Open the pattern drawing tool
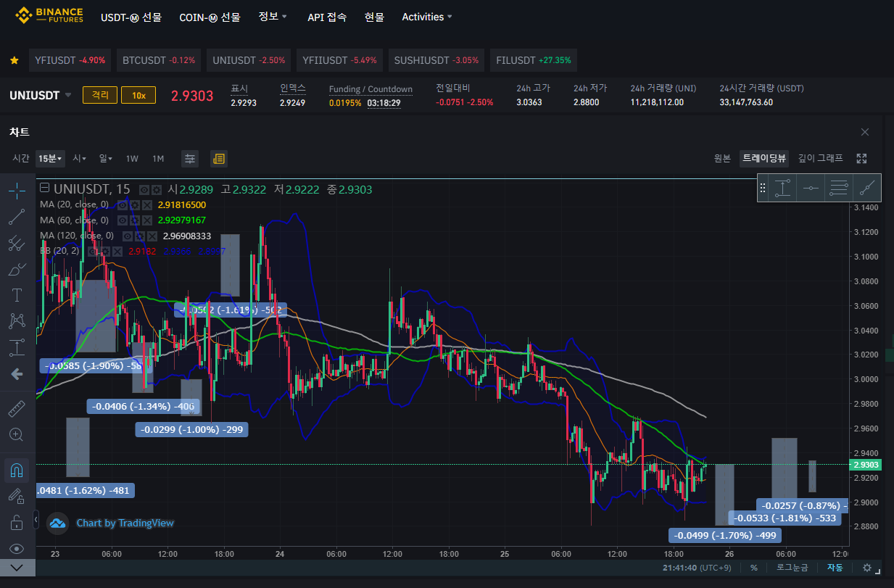 17,320
